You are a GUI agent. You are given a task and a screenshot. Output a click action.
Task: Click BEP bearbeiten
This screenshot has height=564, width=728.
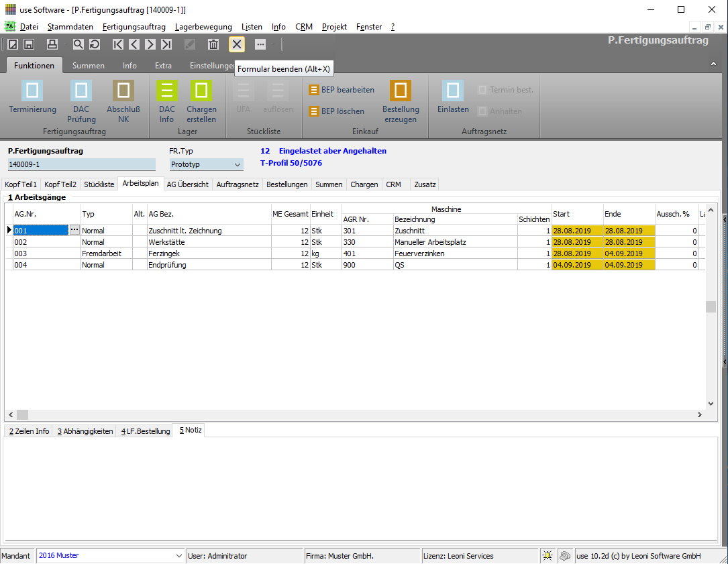(342, 90)
